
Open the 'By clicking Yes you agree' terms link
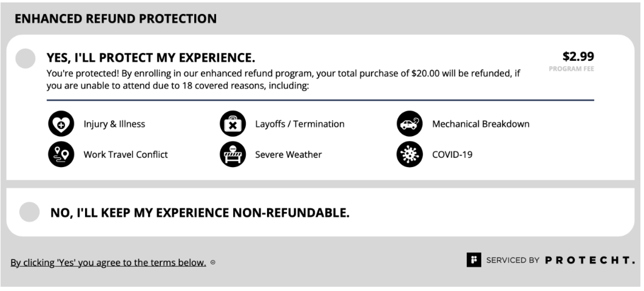109,262
